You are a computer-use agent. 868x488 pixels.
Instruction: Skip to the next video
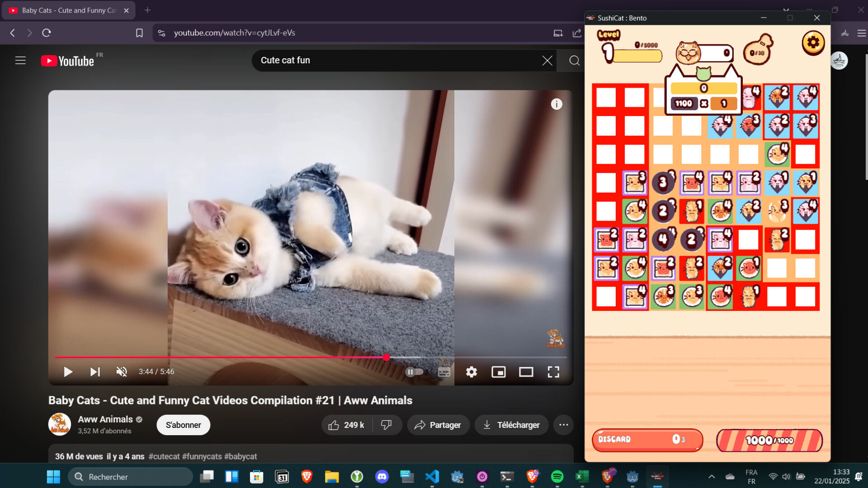coord(95,371)
